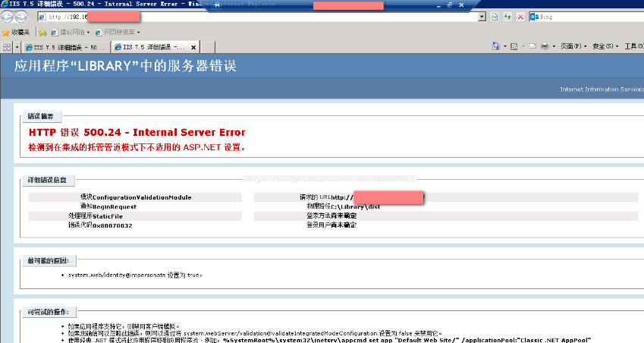The height and width of the screenshot is (343, 644).
Task: Click the '错误摘要' section label
Action: (40, 116)
